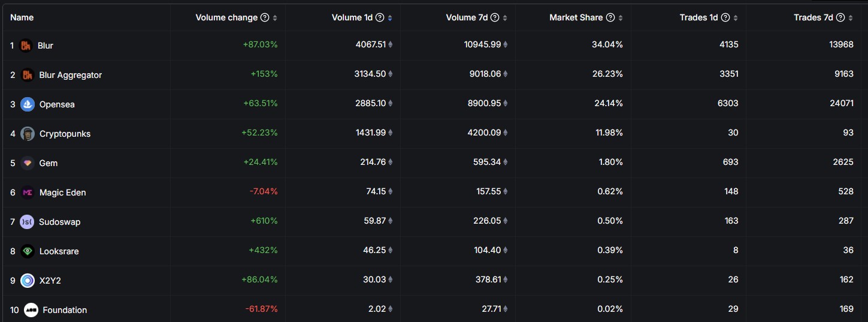This screenshot has width=868, height=322.
Task: Select the +610% volume change value
Action: coord(264,221)
